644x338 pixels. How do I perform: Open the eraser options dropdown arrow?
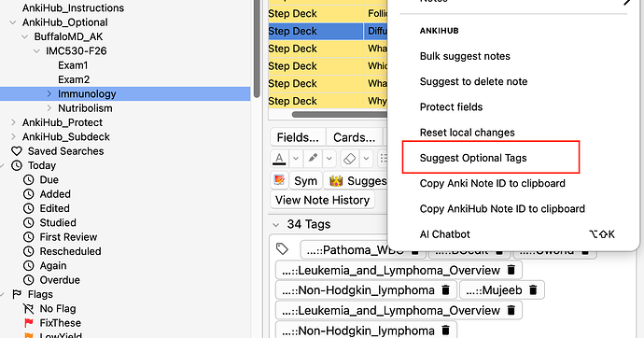pyautogui.click(x=366, y=158)
